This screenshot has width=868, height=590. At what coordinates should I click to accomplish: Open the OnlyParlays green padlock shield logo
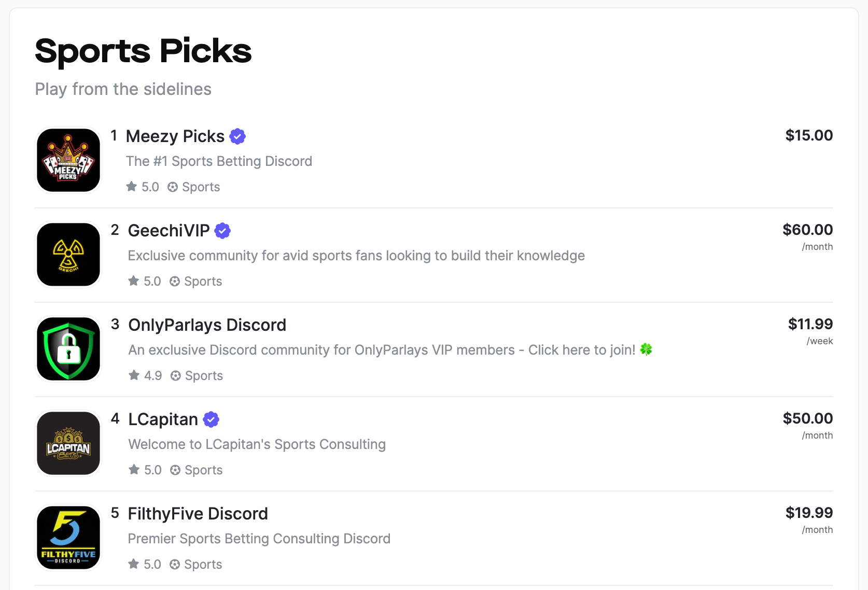(68, 348)
